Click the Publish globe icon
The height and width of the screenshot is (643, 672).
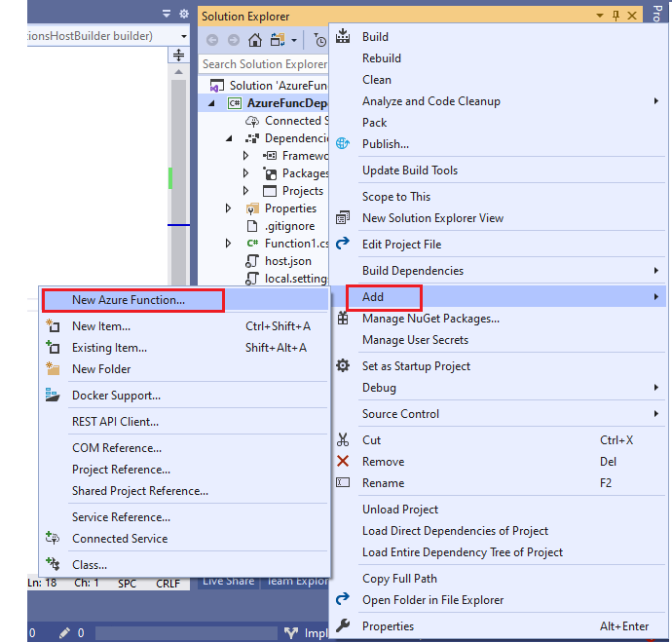tap(343, 143)
